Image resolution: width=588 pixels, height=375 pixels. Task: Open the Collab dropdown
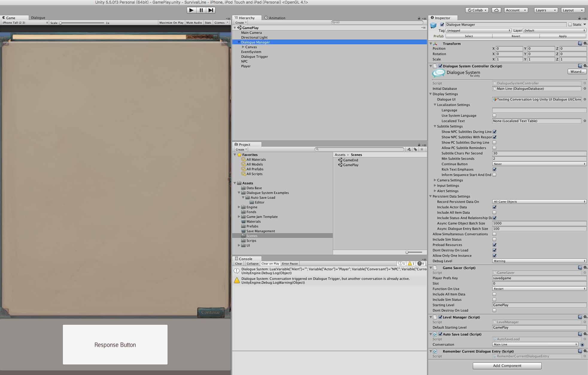pyautogui.click(x=477, y=10)
